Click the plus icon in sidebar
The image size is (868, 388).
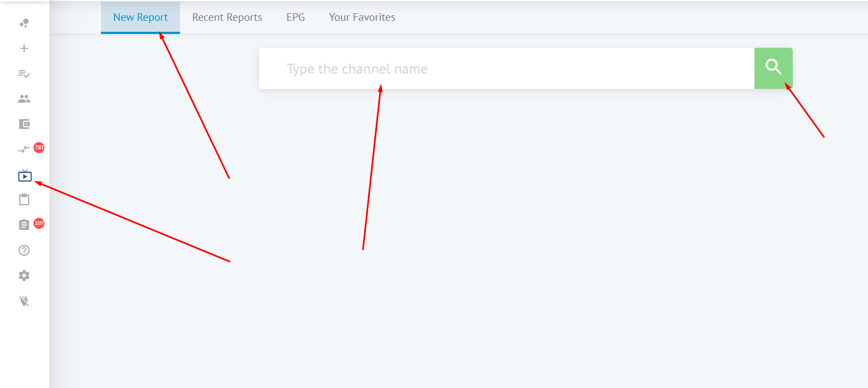tap(24, 48)
